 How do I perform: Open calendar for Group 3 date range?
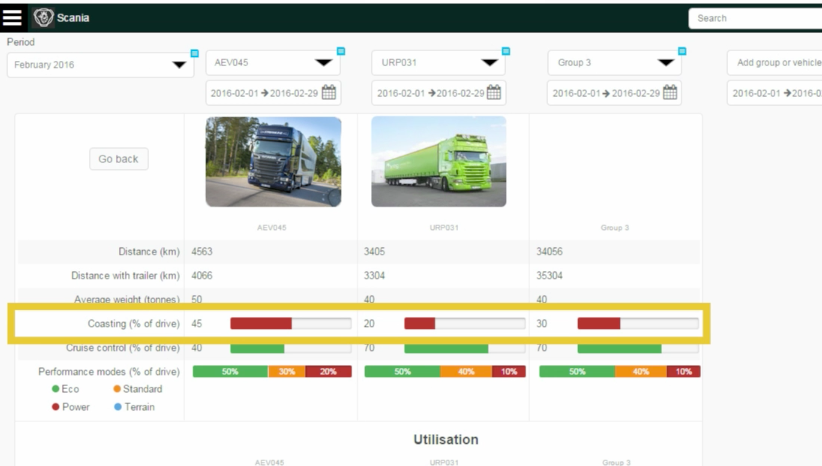pos(670,93)
